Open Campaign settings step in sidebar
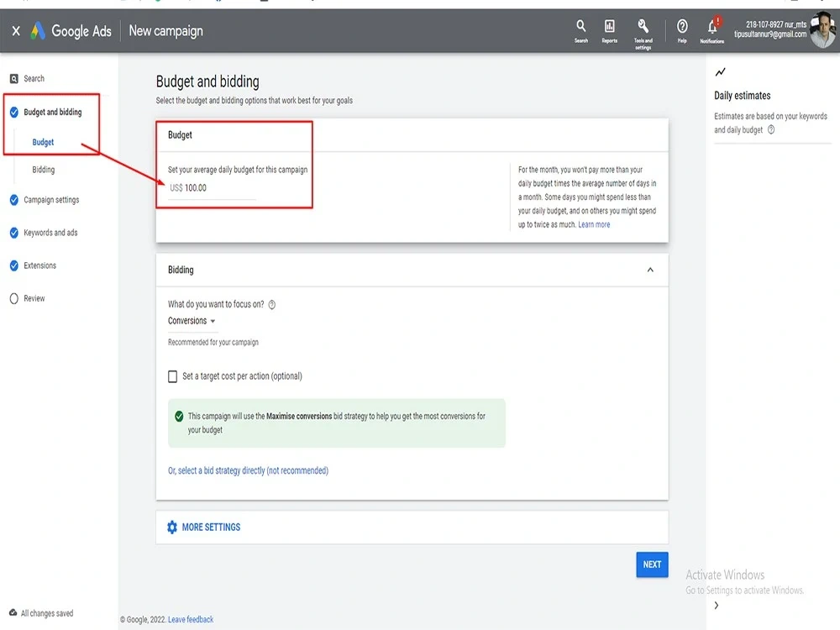 (51, 200)
